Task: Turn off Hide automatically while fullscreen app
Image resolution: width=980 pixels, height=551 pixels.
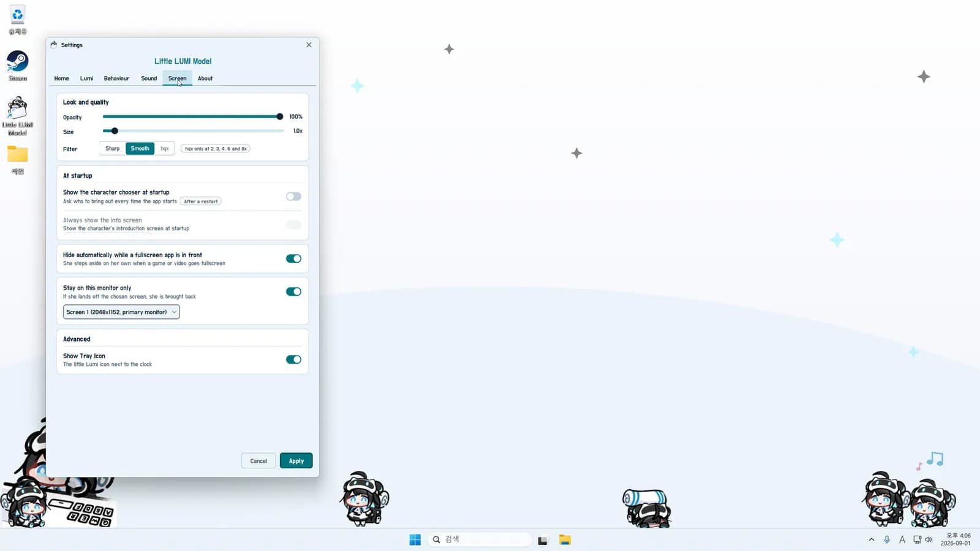Action: [293, 258]
